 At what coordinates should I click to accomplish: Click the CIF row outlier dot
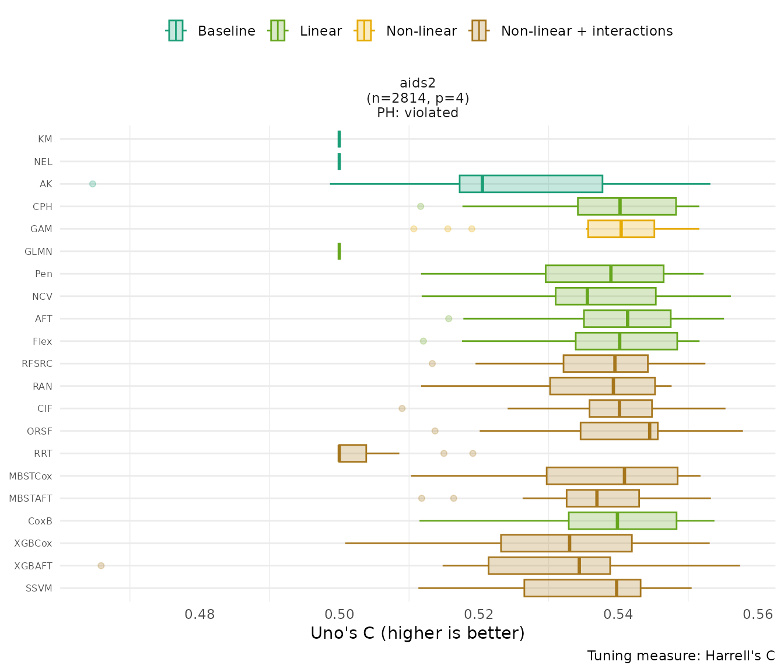(402, 408)
